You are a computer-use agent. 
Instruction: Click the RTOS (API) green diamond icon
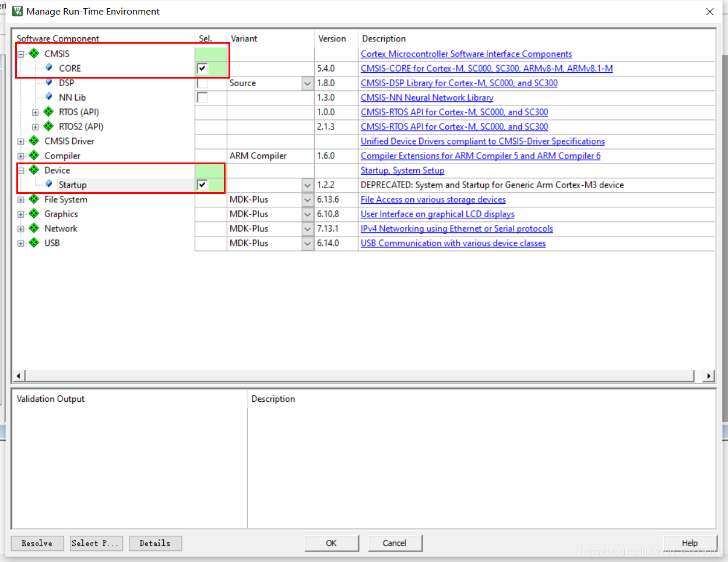pos(49,112)
